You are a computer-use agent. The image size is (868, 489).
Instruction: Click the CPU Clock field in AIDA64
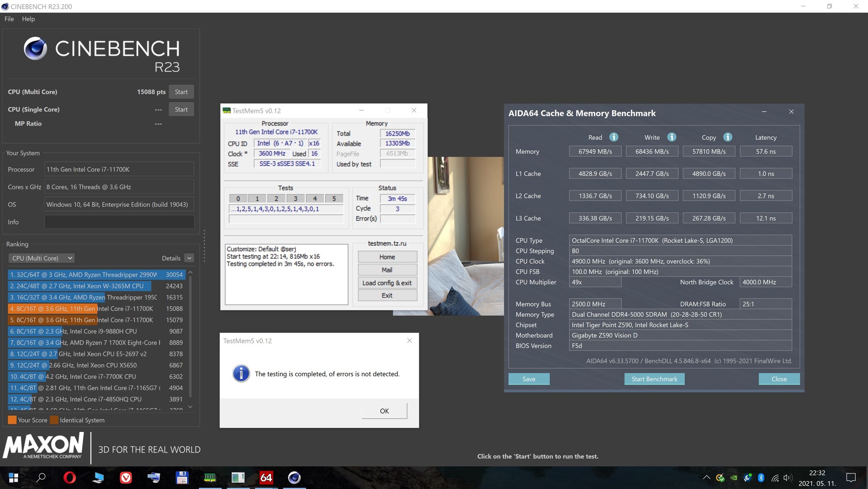point(680,261)
